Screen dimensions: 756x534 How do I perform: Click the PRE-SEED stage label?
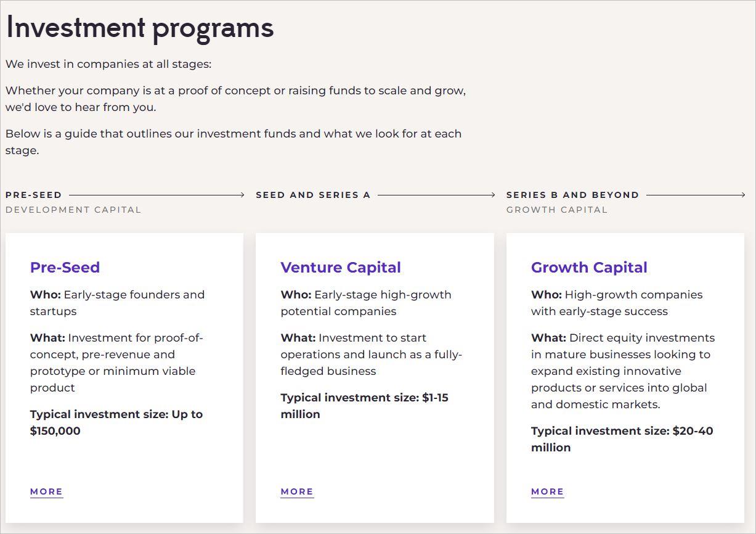[34, 195]
